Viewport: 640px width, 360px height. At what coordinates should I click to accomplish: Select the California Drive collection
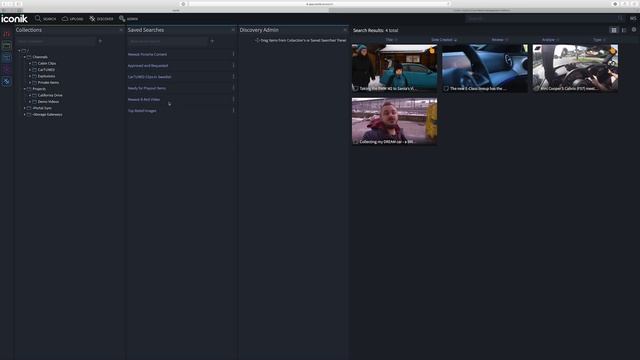[x=50, y=96]
